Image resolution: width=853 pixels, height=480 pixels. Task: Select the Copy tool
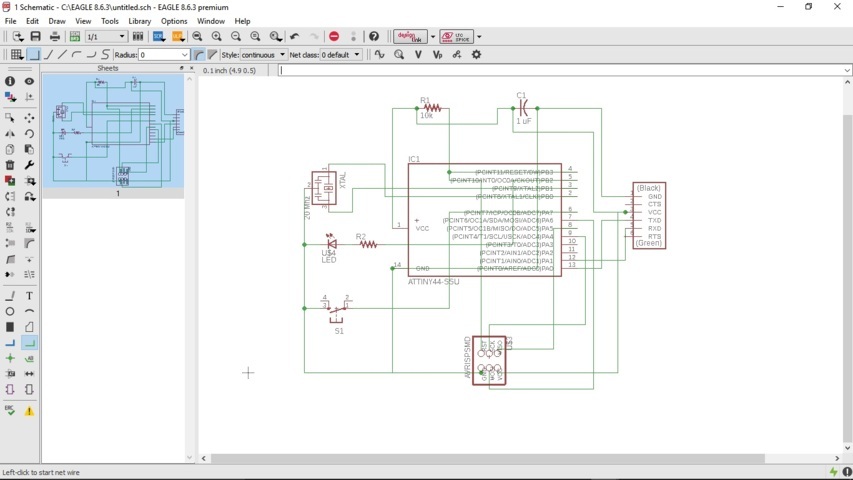pos(10,149)
